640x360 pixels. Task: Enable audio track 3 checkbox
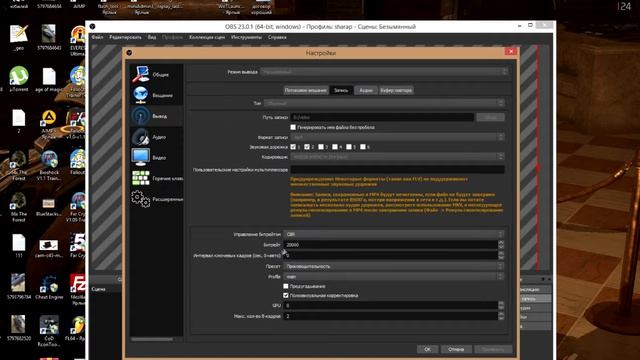pos(321,147)
